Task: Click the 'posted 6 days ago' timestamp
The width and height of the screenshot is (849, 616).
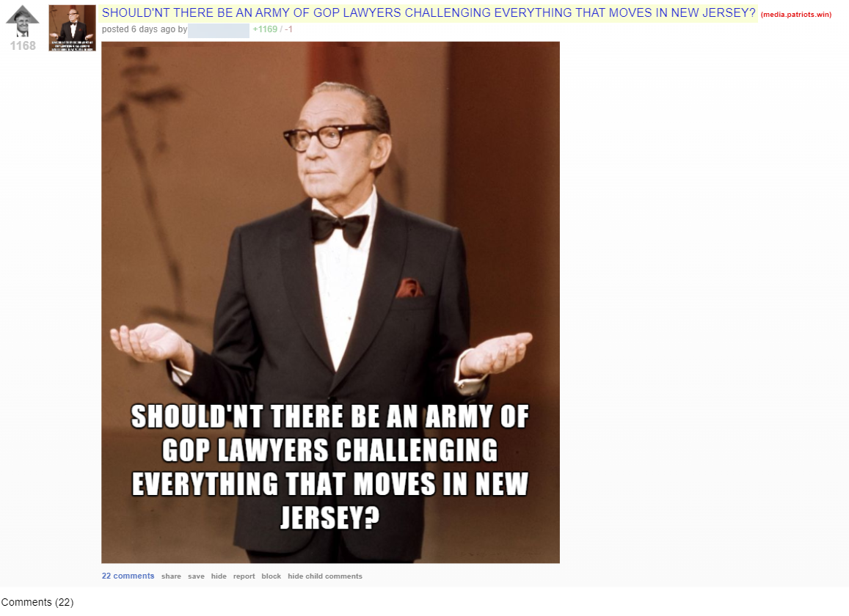Action: coord(139,29)
